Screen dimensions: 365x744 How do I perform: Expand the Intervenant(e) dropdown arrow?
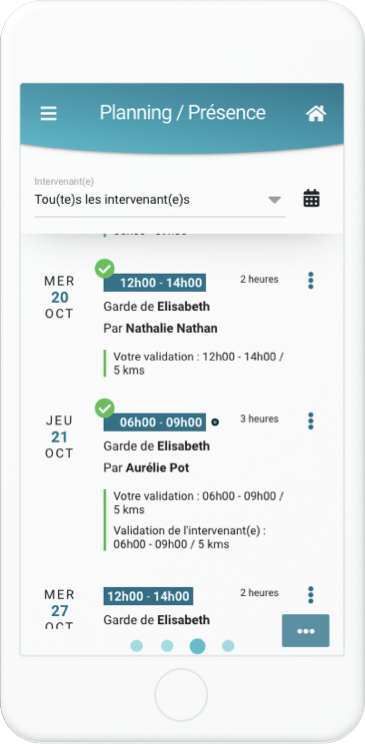[274, 200]
